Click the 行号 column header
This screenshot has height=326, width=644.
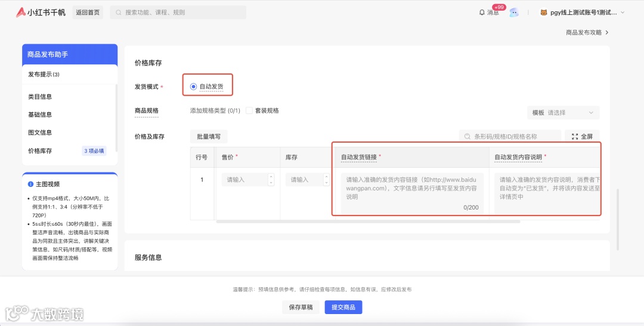tap(202, 157)
